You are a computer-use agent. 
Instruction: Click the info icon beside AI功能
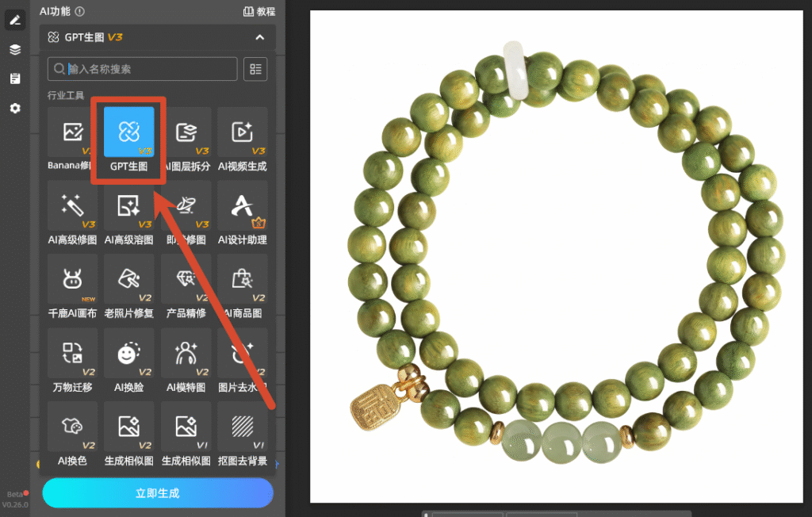tap(80, 11)
